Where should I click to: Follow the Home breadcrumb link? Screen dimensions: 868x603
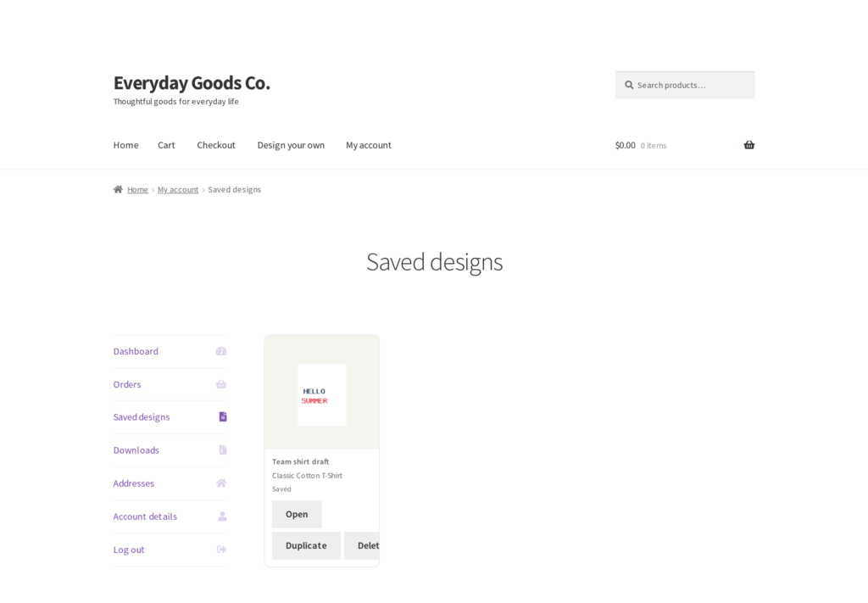coord(138,189)
